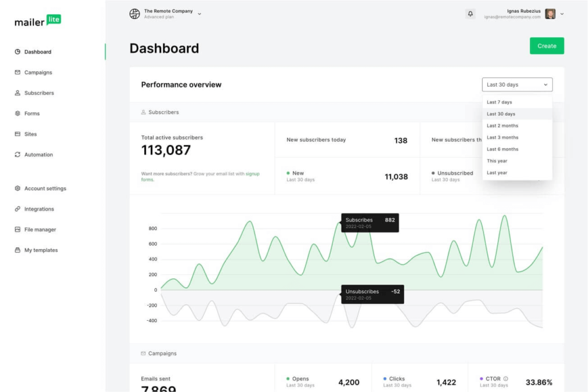Viewport: 588px width, 392px height.
Task: Click the CTOR info tooltip icon
Action: (504, 378)
